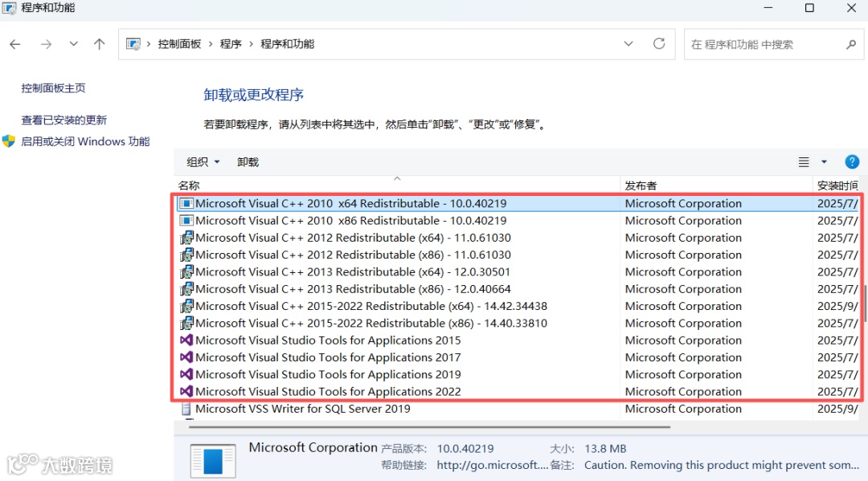Expand chevron after 控制面板 breadcrumb
The image size is (868, 481).
211,43
